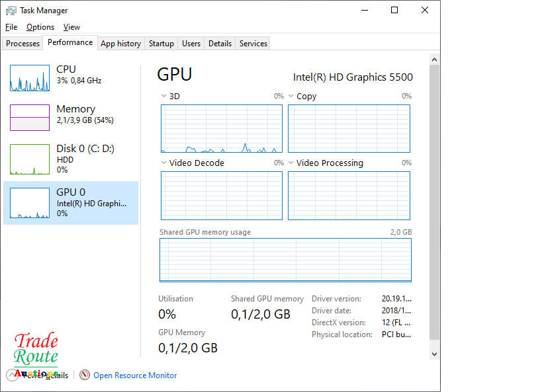Select GPU 0 in the sidebar

(71, 202)
